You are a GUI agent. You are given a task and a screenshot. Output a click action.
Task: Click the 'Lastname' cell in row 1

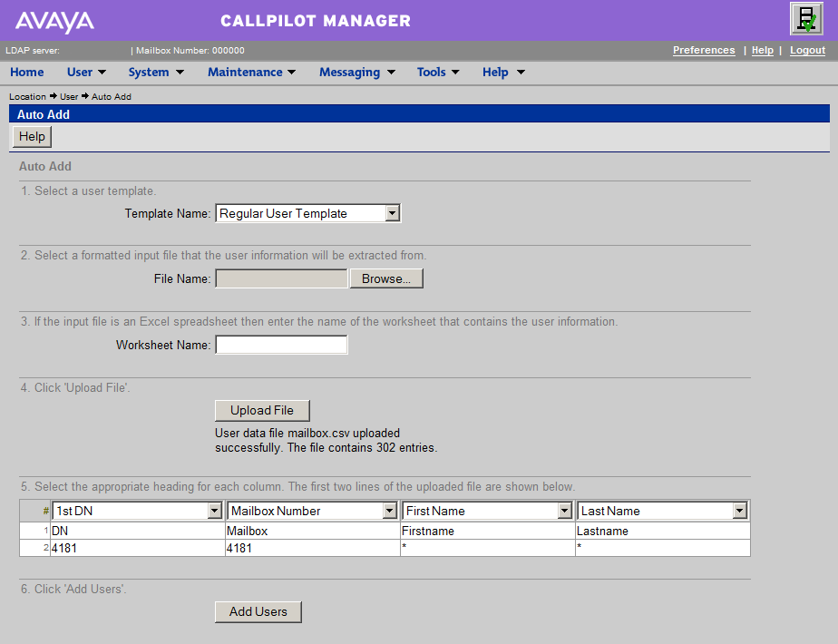coord(663,531)
